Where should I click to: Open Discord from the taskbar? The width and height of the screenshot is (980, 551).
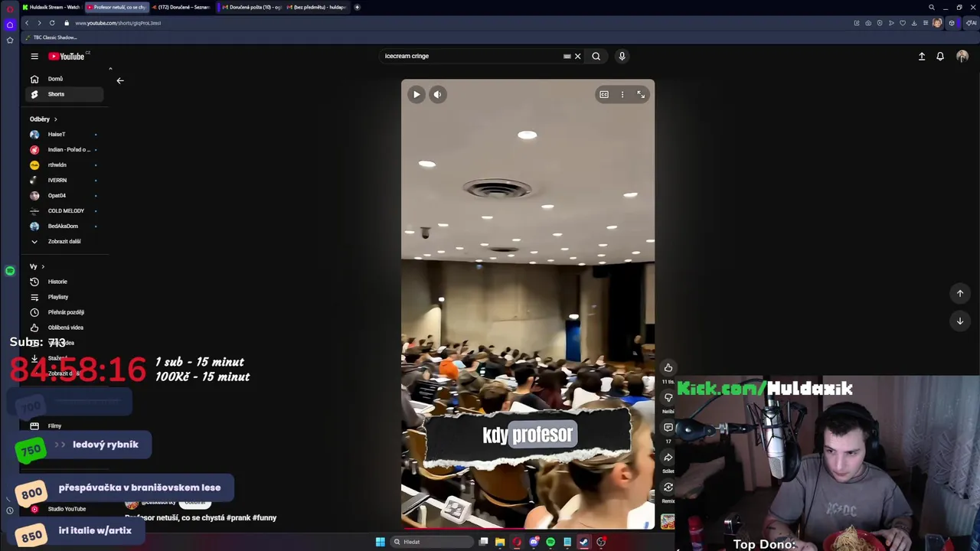(534, 542)
